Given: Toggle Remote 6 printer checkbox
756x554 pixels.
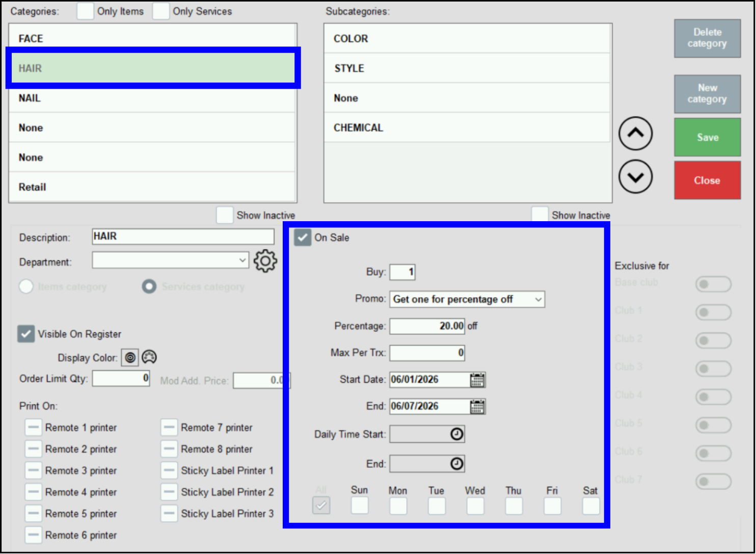Looking at the screenshot, I should (34, 535).
